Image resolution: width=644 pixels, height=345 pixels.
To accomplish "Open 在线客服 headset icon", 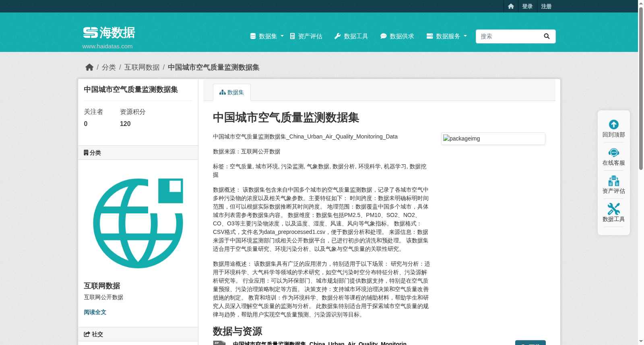I will tap(614, 153).
